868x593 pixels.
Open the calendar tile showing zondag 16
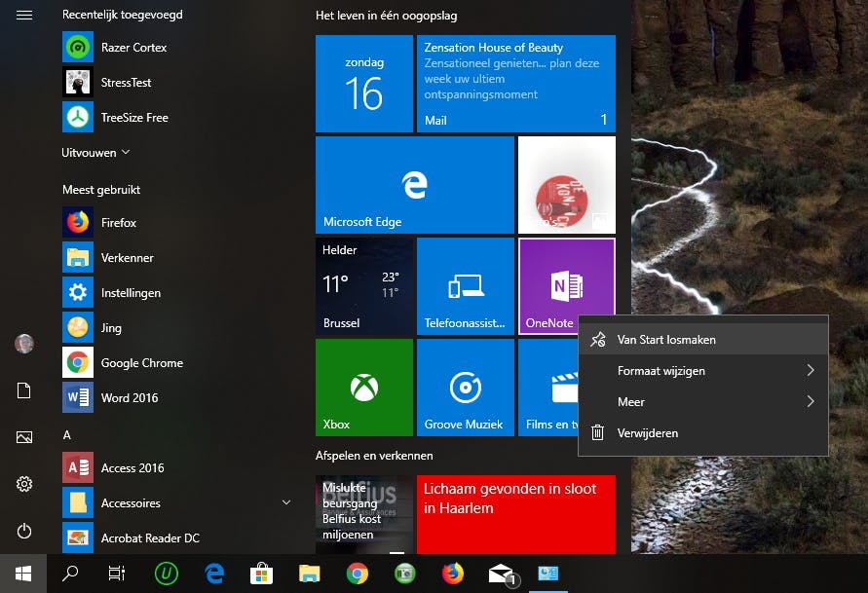(x=363, y=84)
